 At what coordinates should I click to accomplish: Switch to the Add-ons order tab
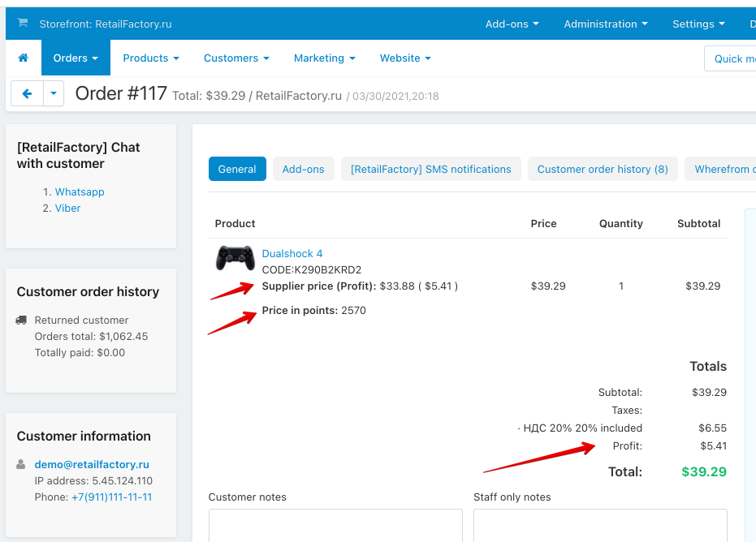point(303,169)
